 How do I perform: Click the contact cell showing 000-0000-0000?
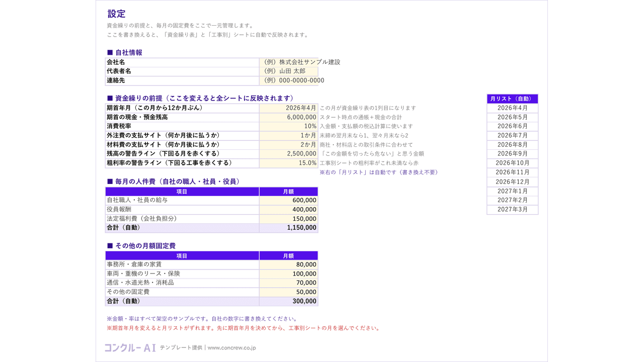(x=289, y=80)
